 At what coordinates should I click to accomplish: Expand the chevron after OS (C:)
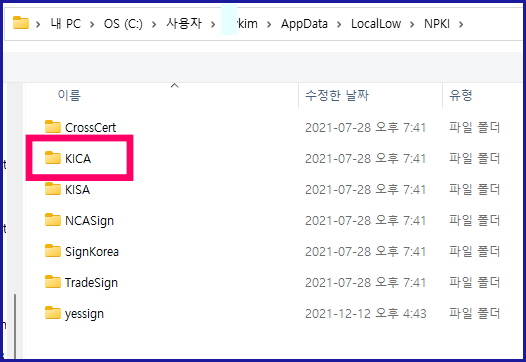pos(154,24)
